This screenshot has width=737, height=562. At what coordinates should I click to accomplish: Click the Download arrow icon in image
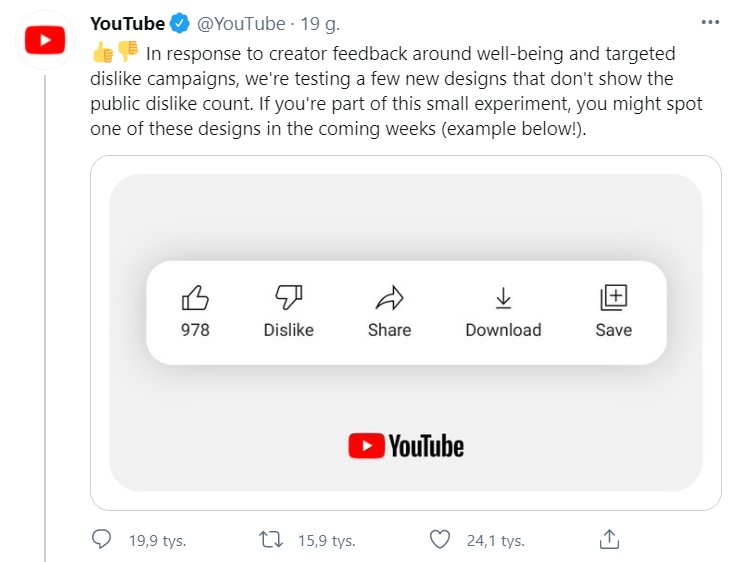point(503,298)
